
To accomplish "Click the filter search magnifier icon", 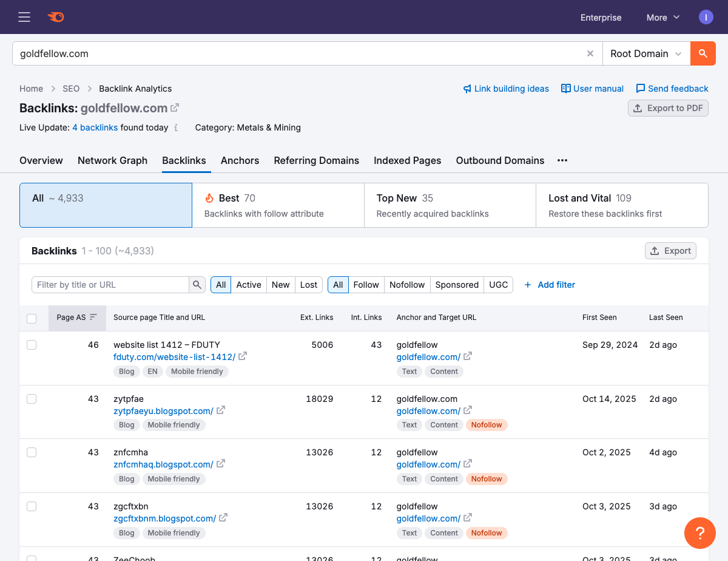I will (197, 285).
